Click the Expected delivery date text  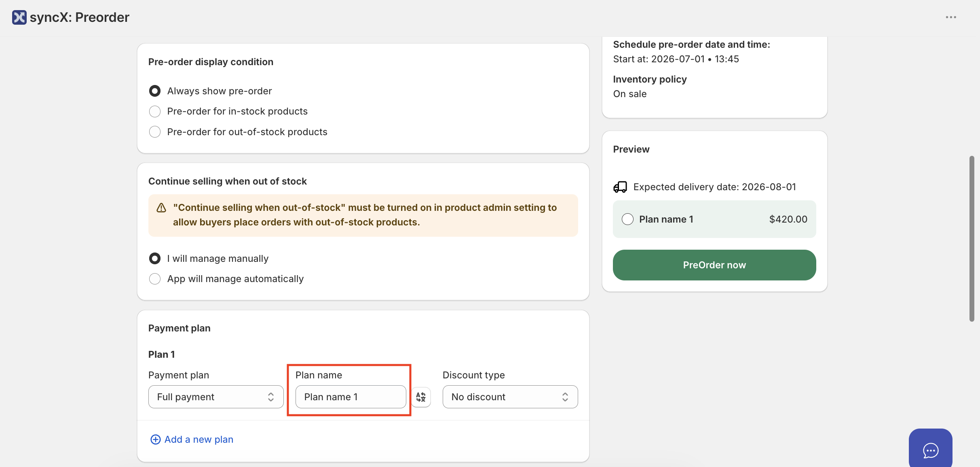[x=714, y=187]
